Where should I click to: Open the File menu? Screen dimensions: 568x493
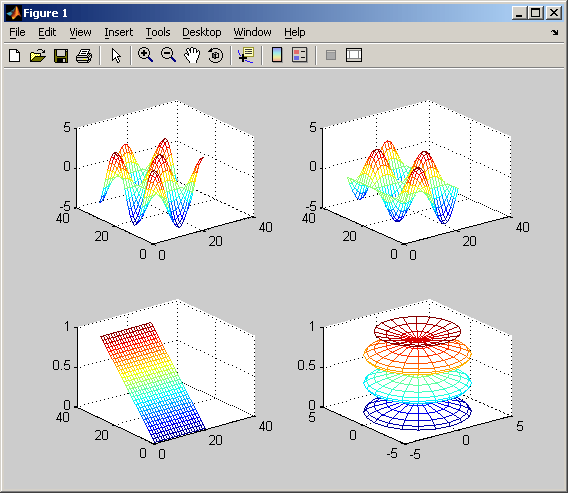[x=17, y=32]
